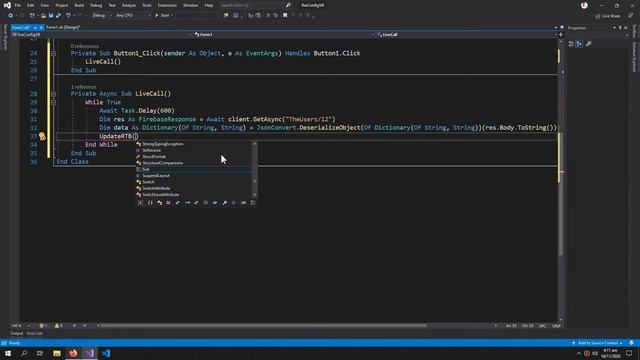Image resolution: width=640 pixels, height=360 pixels.
Task: Toggle auto-hide pin on Properties panel
Action: click(x=620, y=28)
